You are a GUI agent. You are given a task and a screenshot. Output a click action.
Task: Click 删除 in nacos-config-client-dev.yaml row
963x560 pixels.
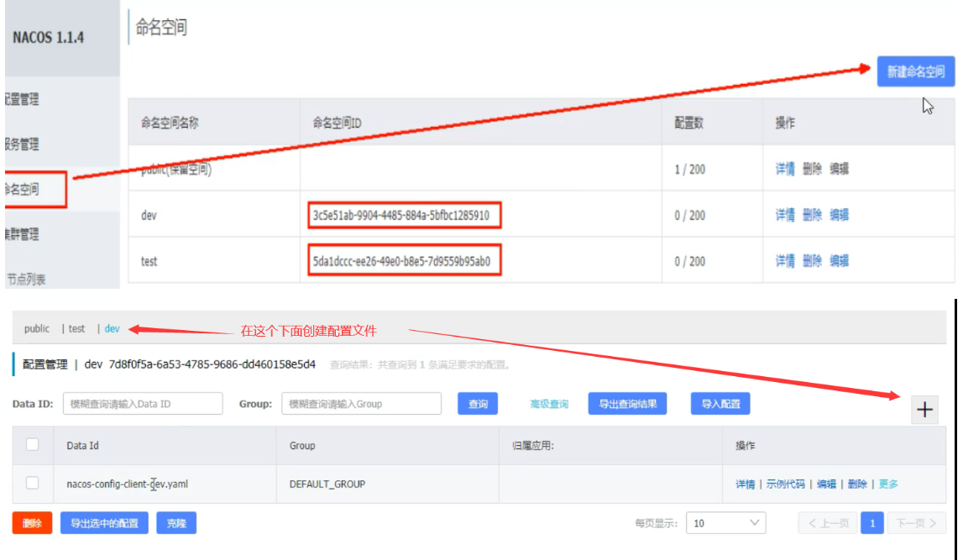(x=856, y=484)
